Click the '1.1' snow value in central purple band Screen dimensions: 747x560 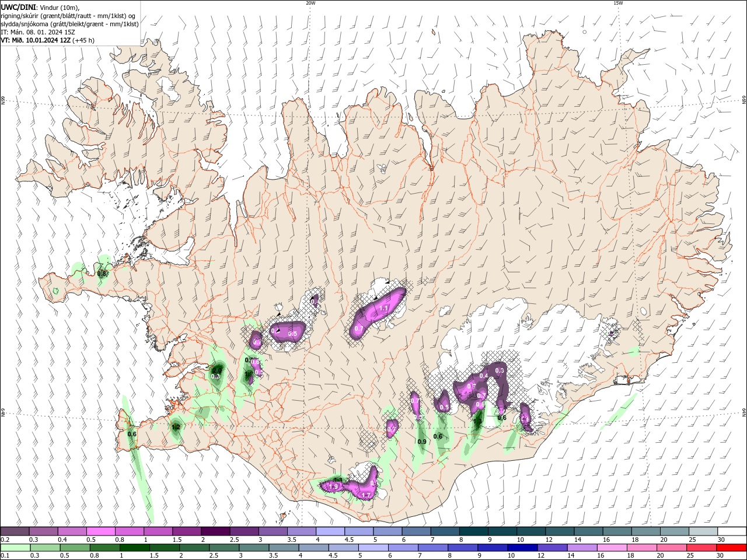pos(384,308)
